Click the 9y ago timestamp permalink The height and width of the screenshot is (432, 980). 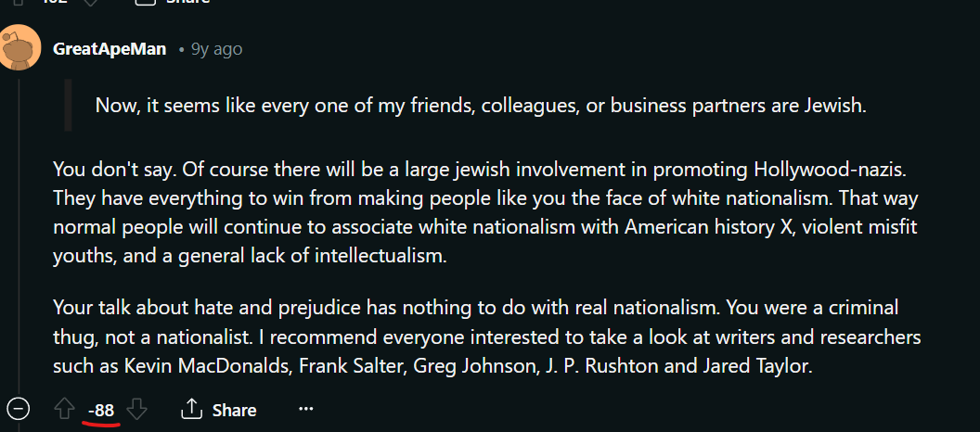click(x=216, y=49)
